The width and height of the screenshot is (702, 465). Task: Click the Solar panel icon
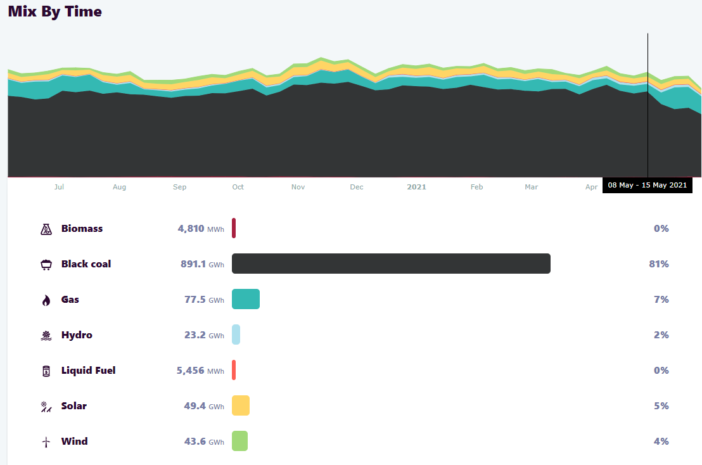pos(46,406)
